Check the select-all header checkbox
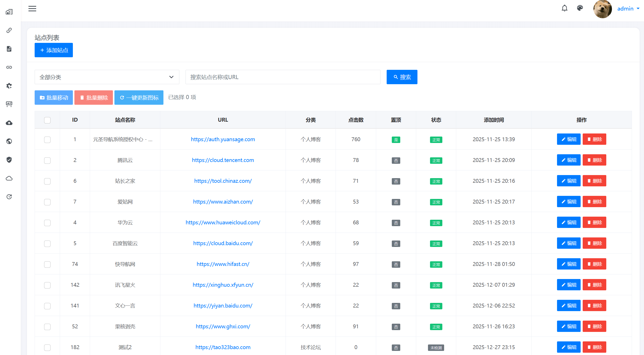The image size is (644, 355). pos(47,120)
